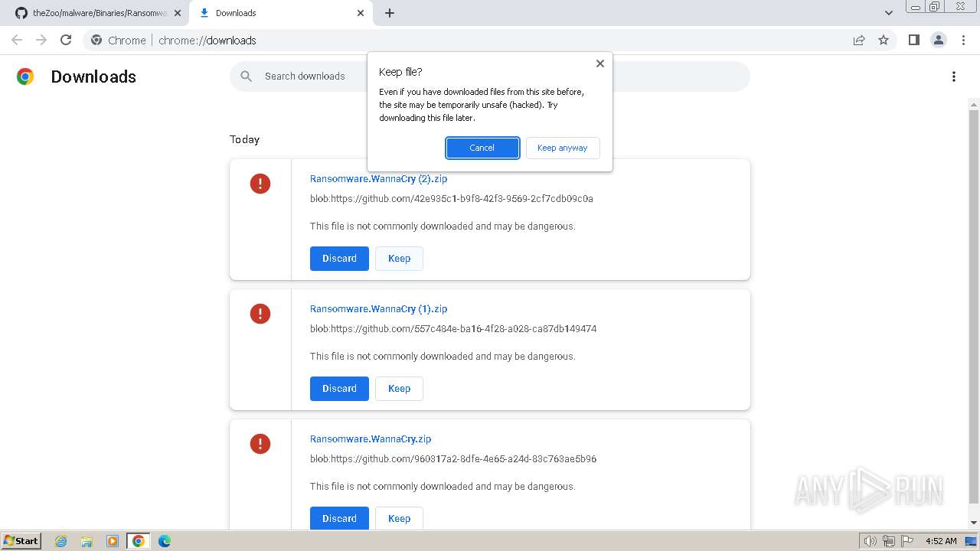Viewport: 980px width, 551px height.
Task: Close the theZoo GitHub tab
Action: [177, 13]
